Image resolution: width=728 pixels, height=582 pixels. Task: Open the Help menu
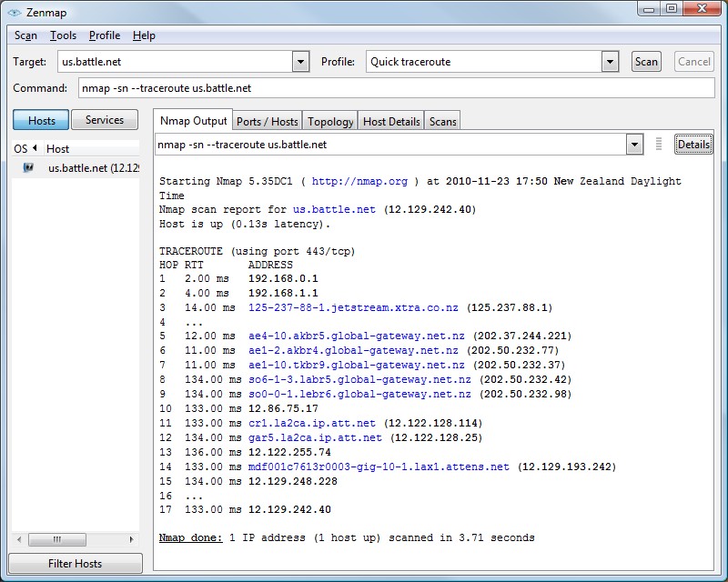144,35
